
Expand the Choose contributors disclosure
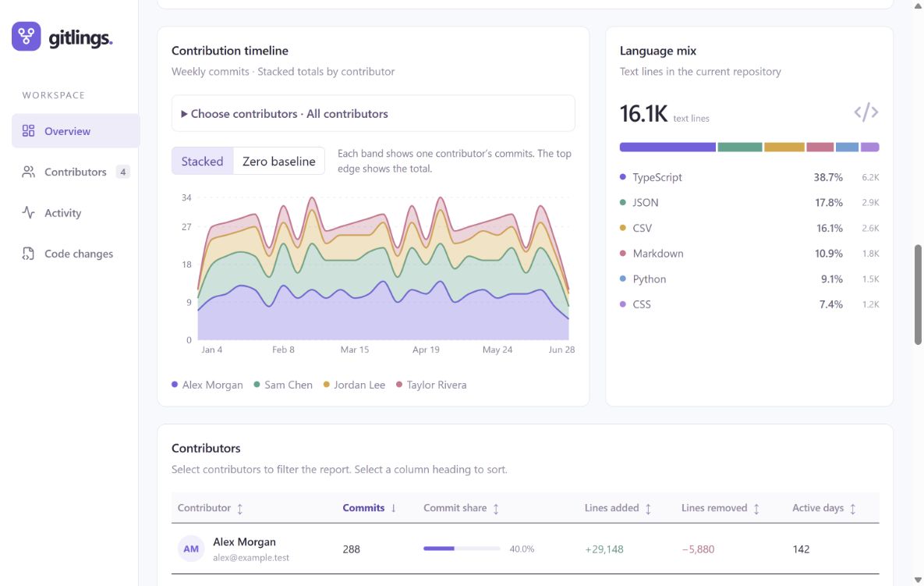(x=373, y=114)
